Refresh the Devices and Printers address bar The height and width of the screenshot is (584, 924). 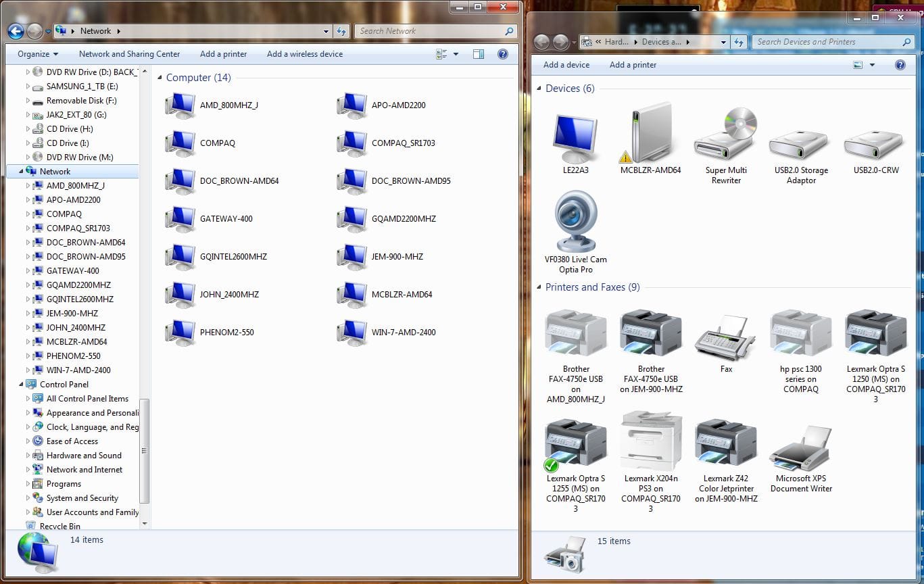click(x=738, y=42)
